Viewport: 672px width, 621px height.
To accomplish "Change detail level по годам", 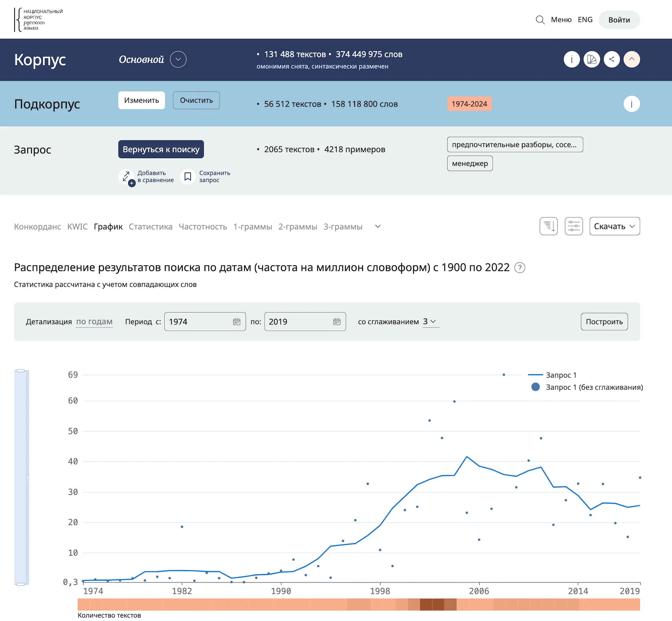I will (94, 322).
